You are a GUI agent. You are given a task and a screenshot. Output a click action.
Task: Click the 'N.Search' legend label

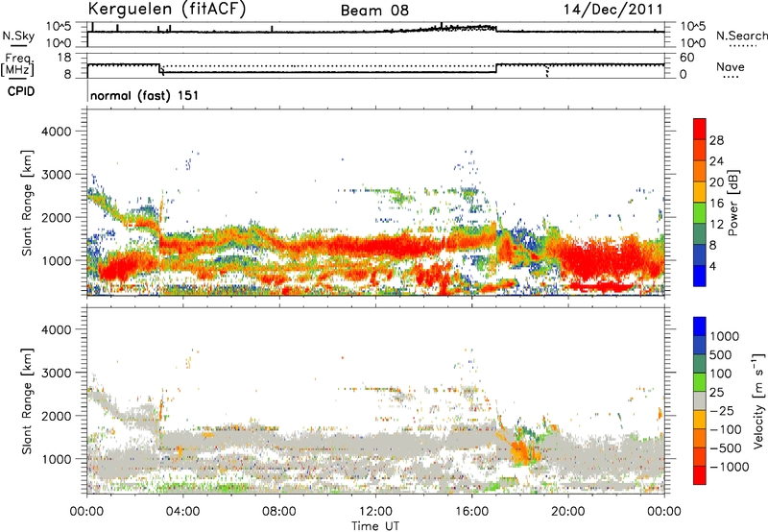741,36
